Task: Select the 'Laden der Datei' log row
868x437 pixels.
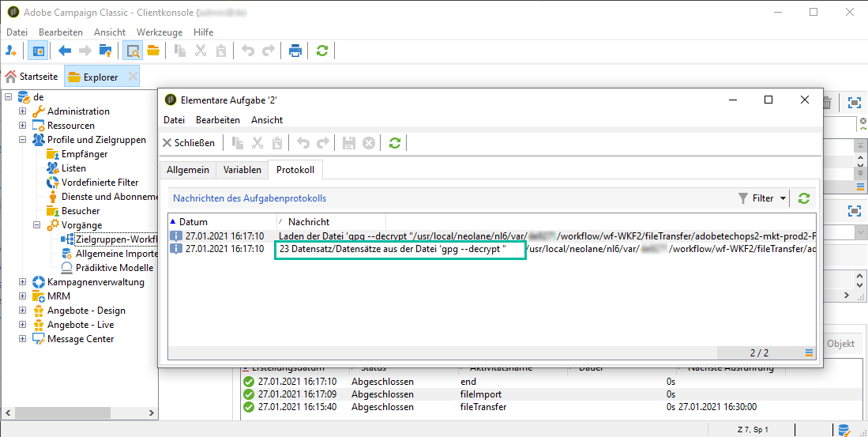Action: [492, 235]
